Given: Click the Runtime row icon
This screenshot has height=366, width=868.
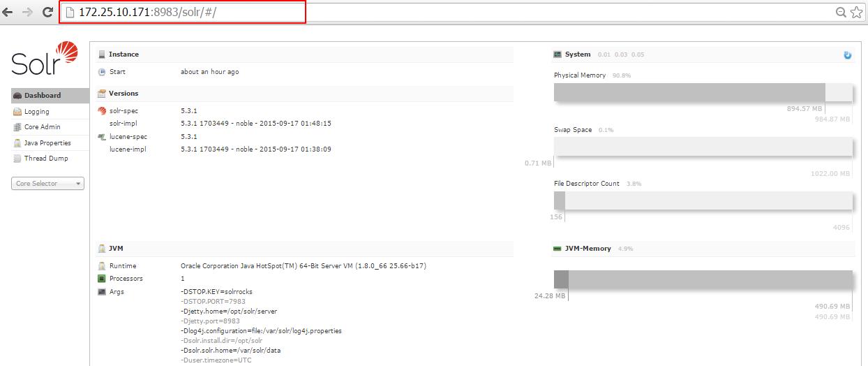Looking at the screenshot, I should point(102,266).
